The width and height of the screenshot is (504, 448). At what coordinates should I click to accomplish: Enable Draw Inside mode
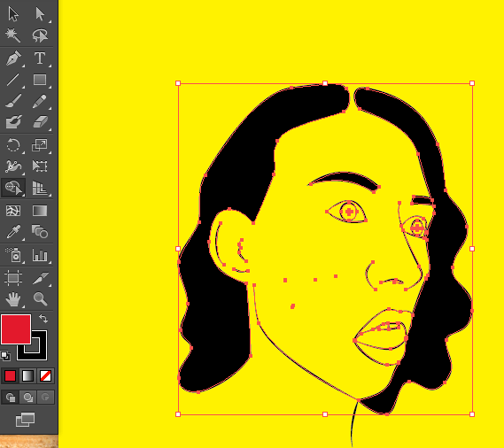(45, 398)
